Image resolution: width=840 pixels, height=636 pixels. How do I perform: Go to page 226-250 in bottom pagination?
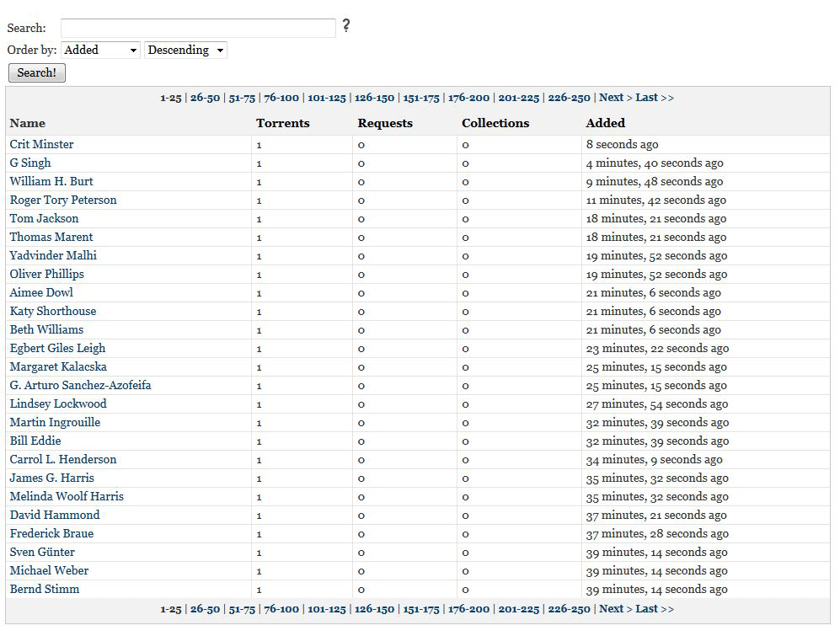tap(569, 609)
